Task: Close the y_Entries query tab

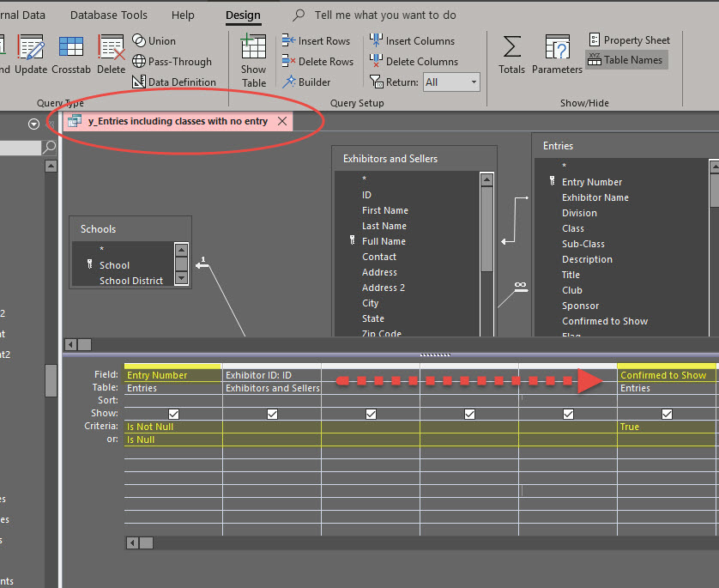Action: tap(282, 121)
